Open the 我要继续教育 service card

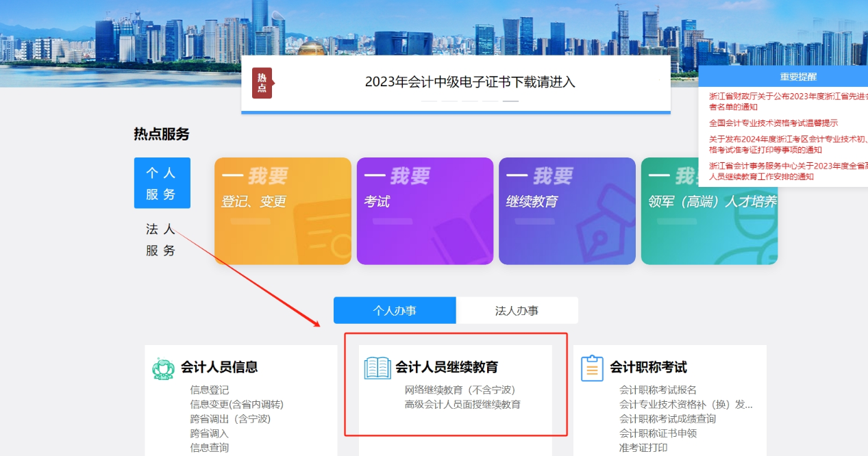(x=567, y=210)
